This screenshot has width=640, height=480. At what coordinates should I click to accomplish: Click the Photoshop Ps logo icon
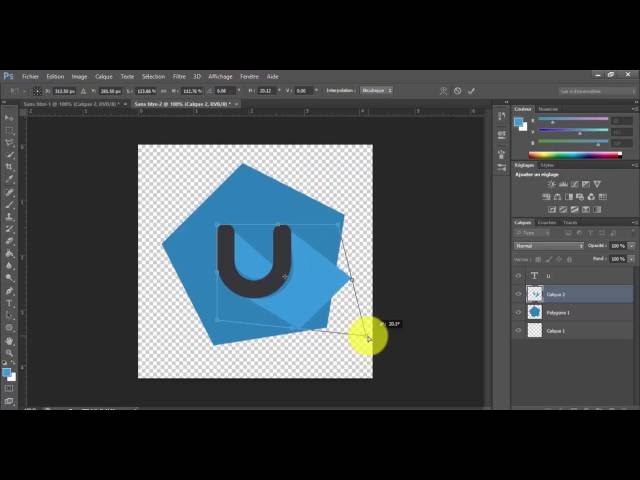8,76
